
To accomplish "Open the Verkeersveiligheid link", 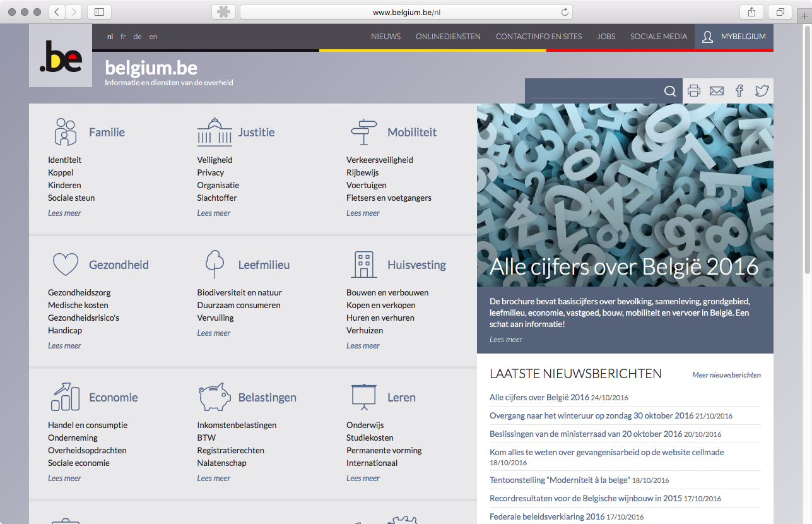I will pos(380,160).
